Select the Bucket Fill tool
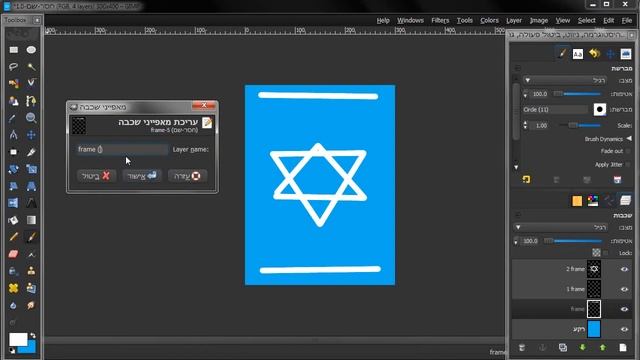 (13, 220)
